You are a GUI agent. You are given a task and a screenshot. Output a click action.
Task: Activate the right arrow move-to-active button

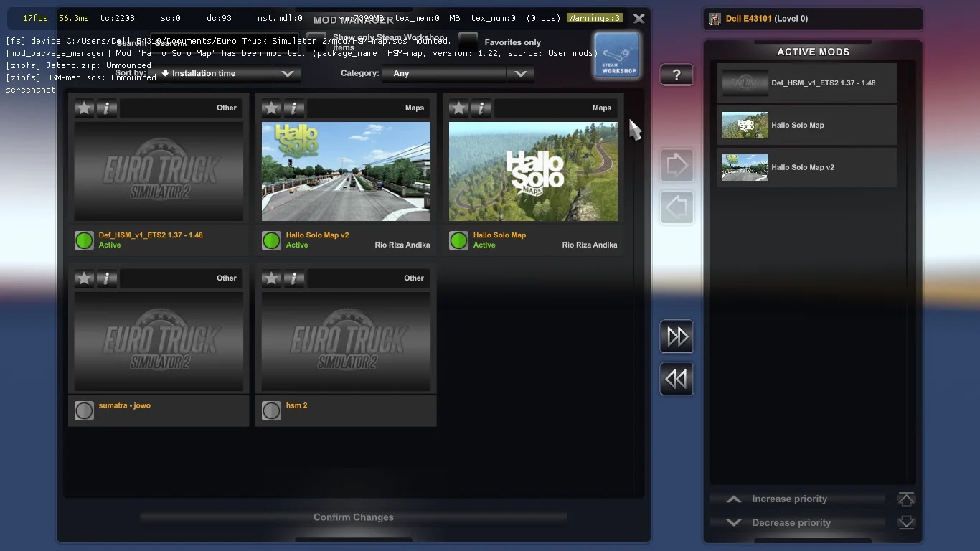pos(677,166)
